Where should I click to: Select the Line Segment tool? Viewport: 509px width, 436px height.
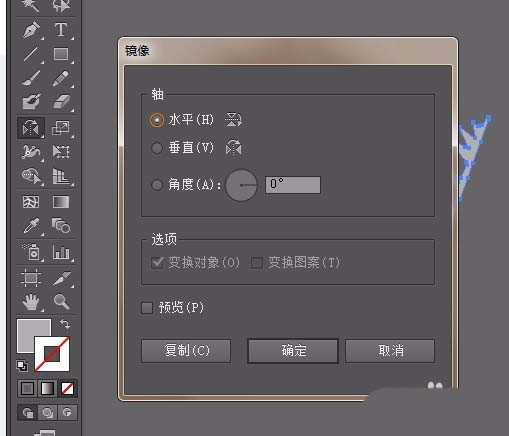point(31,54)
